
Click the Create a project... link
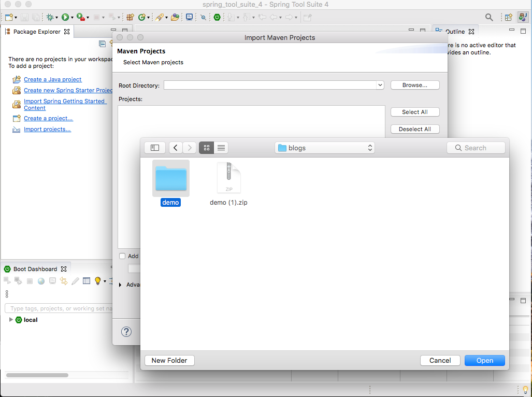[x=48, y=118]
